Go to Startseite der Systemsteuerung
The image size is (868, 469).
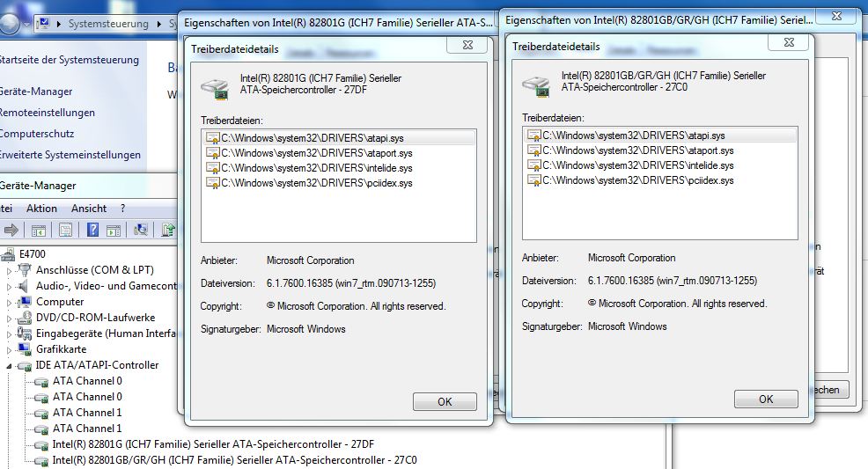[x=70, y=60]
